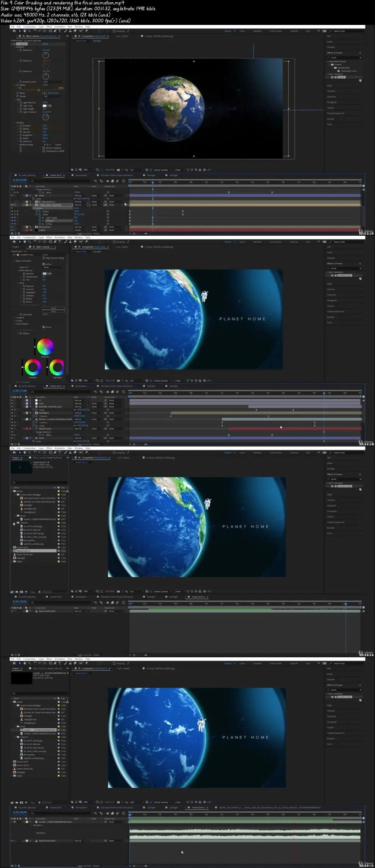Enable Internal Shadows checkbox in the 0:02:20 frame
This screenshot has height=868, width=375.
point(44,148)
